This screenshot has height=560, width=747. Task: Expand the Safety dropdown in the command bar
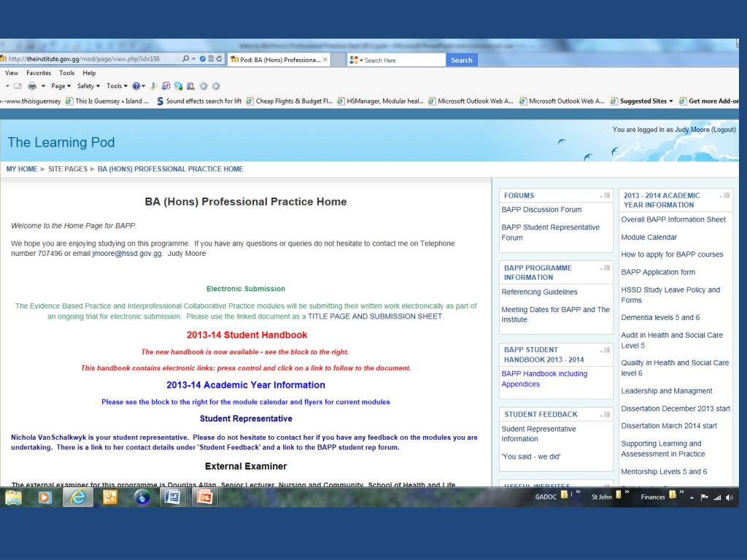[x=88, y=86]
